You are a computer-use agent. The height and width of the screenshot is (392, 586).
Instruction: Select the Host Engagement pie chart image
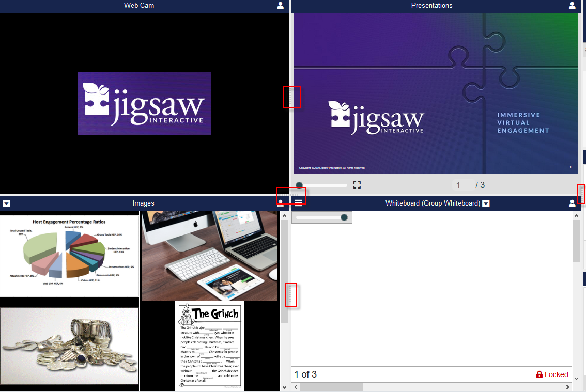tap(70, 255)
